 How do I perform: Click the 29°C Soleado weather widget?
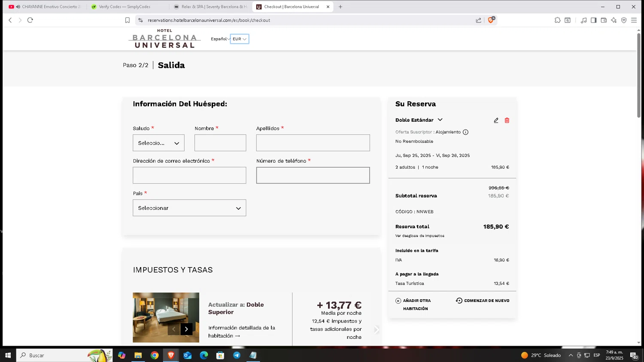tap(541, 355)
